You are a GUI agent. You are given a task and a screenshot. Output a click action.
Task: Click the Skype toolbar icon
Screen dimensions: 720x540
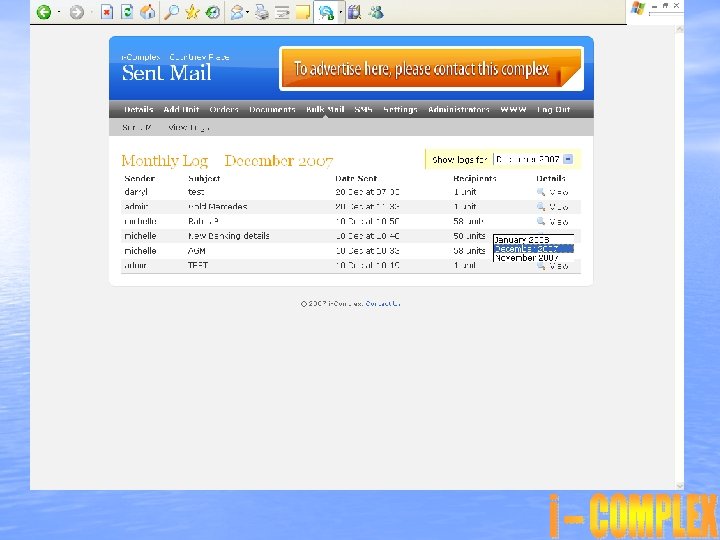pos(326,12)
